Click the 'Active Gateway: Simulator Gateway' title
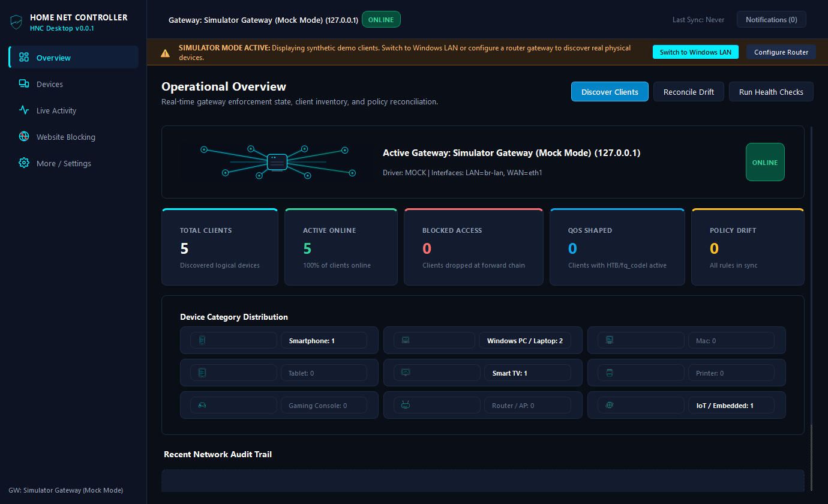828x504 pixels. [x=512, y=153]
